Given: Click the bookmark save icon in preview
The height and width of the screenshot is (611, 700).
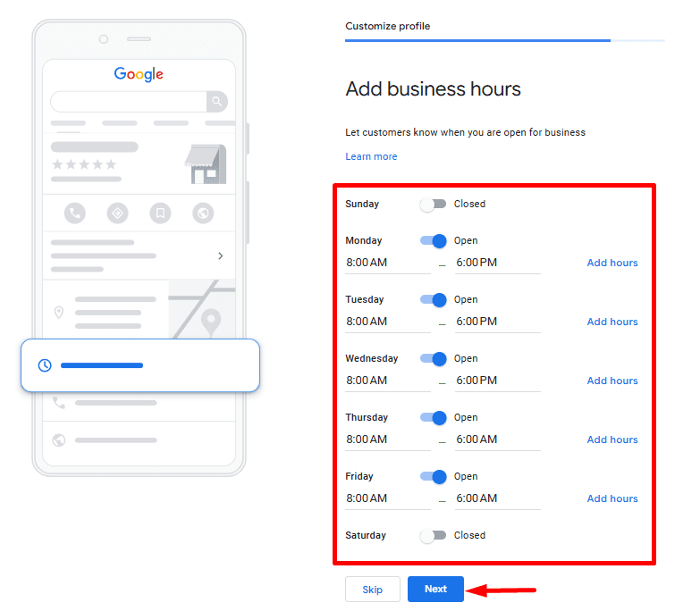Looking at the screenshot, I should tap(160, 213).
